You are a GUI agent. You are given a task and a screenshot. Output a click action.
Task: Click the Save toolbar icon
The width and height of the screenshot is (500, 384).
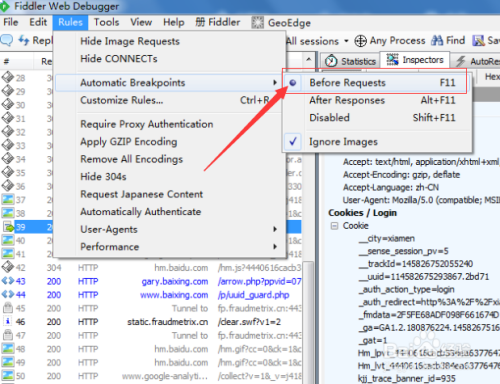(x=478, y=41)
